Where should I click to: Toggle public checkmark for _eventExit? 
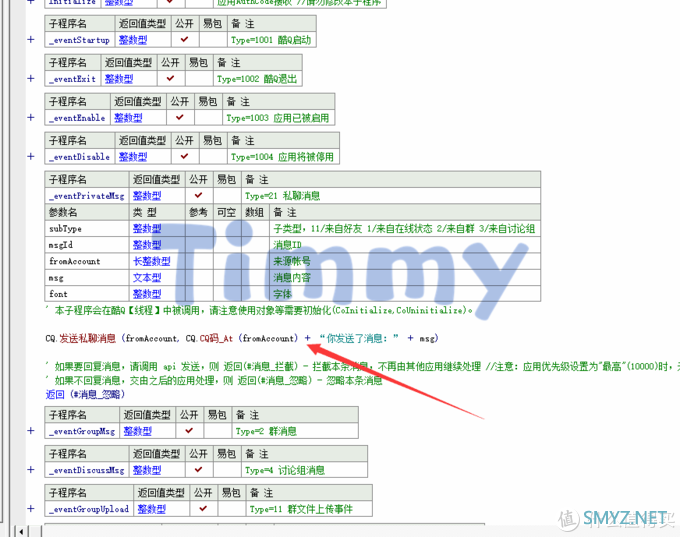170,79
